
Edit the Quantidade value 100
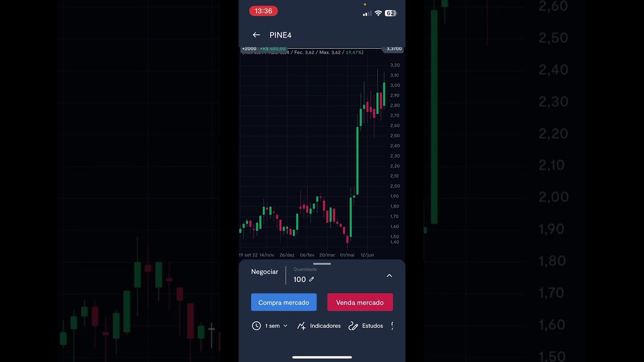pos(299,280)
